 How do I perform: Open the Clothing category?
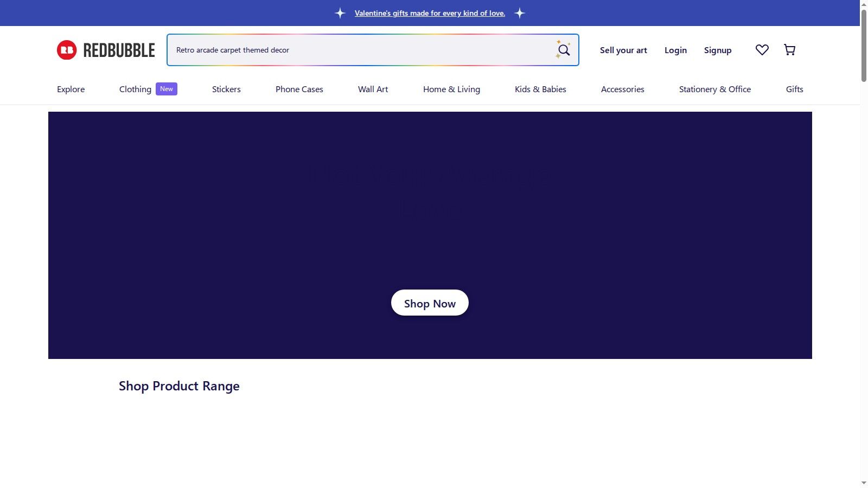[x=135, y=89]
